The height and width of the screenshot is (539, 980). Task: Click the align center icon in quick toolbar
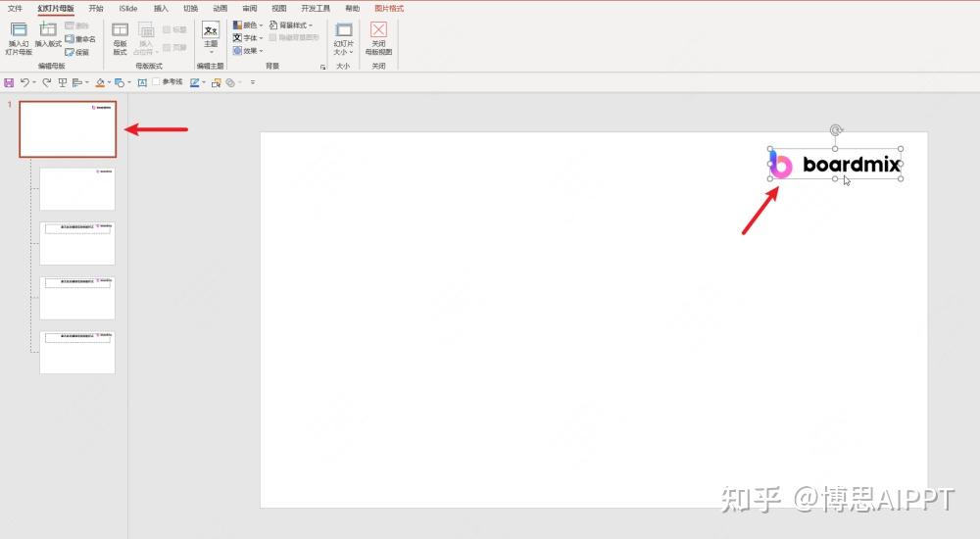pyautogui.click(x=62, y=82)
